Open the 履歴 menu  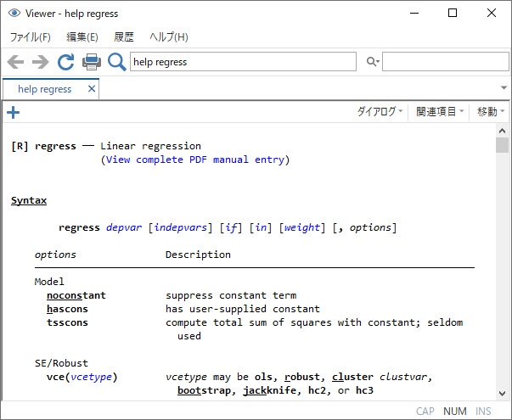[x=124, y=36]
